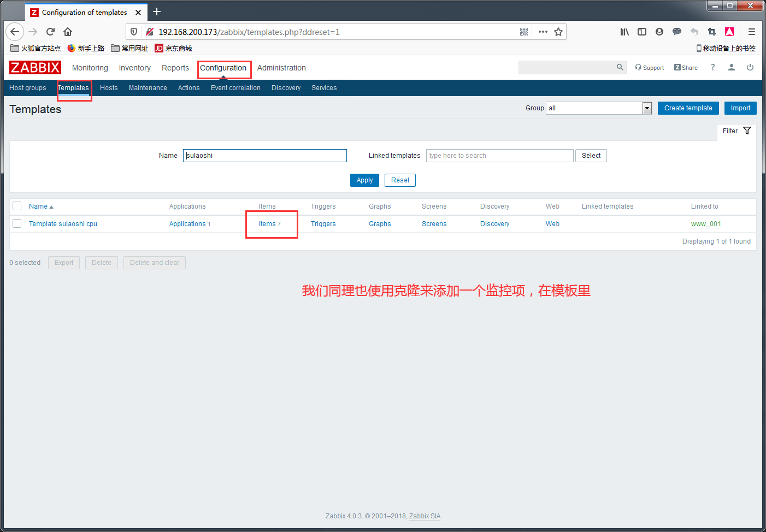This screenshot has height=532, width=766.
Task: Open the Monitoring menu
Action: (x=90, y=68)
